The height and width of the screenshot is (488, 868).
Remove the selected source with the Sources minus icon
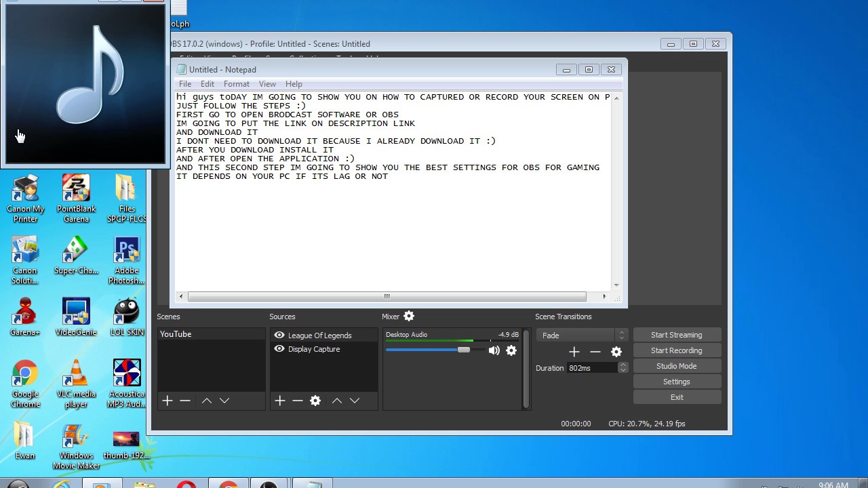(298, 401)
